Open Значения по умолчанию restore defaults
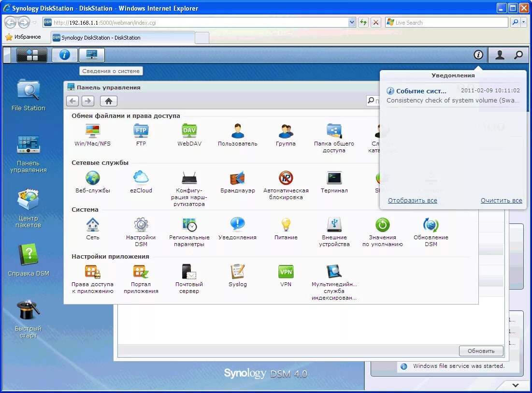Image resolution: width=532 pixels, height=393 pixels. point(382,232)
